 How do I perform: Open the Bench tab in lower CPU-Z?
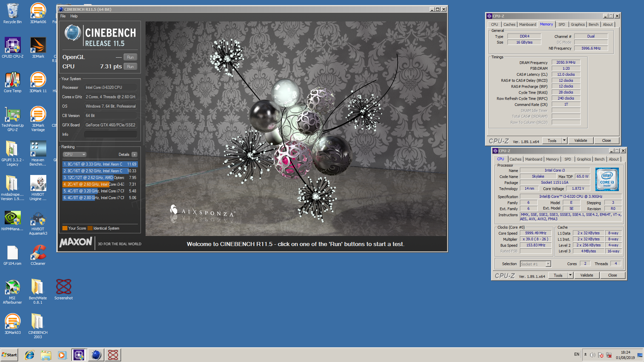pos(600,159)
